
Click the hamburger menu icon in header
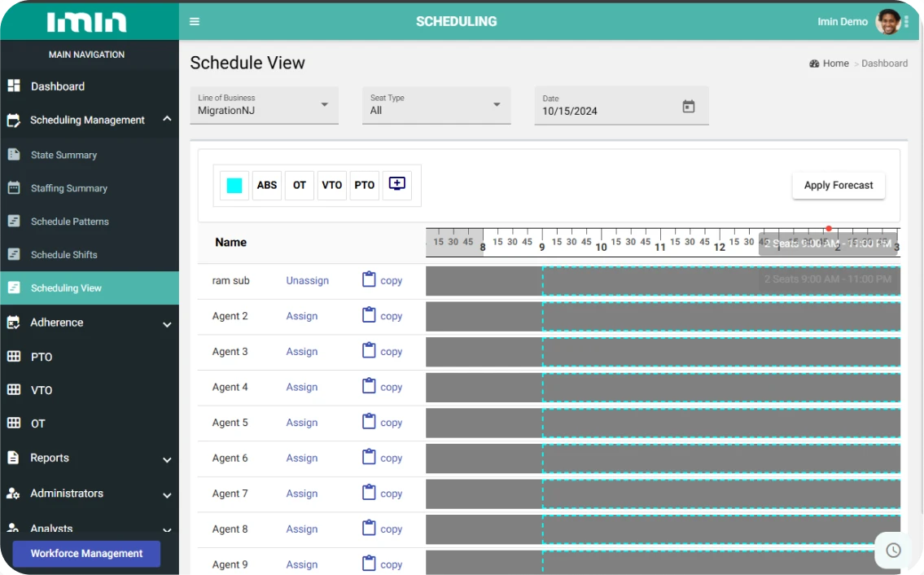[x=195, y=21]
